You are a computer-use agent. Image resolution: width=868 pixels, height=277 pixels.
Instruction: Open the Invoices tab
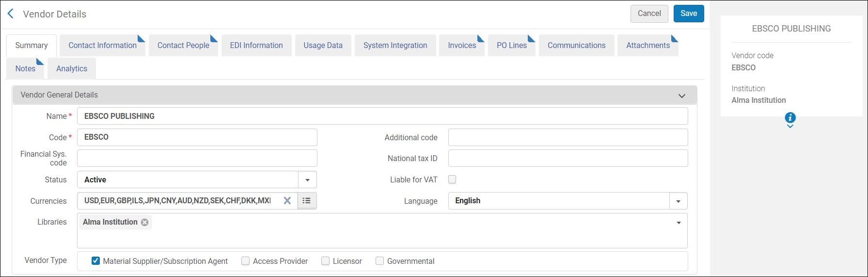462,45
